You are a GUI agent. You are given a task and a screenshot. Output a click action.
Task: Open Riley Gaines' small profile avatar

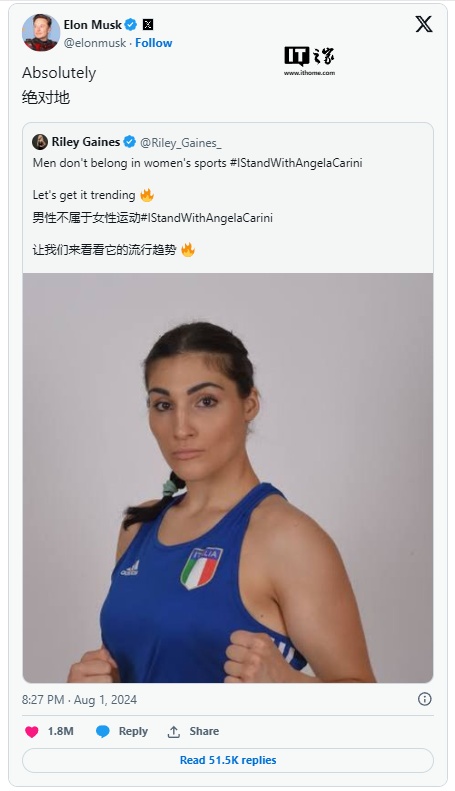(40, 142)
